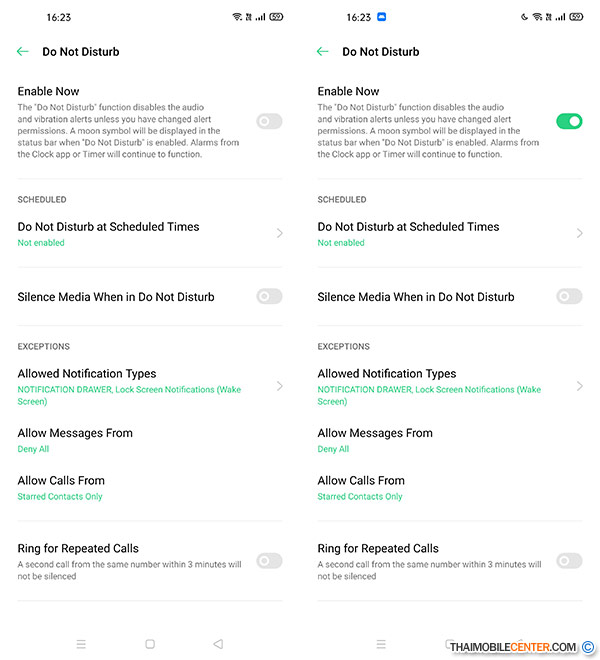Open the right screen's recent apps menu icon
Screen dimensions: 600x660
pos(381,644)
